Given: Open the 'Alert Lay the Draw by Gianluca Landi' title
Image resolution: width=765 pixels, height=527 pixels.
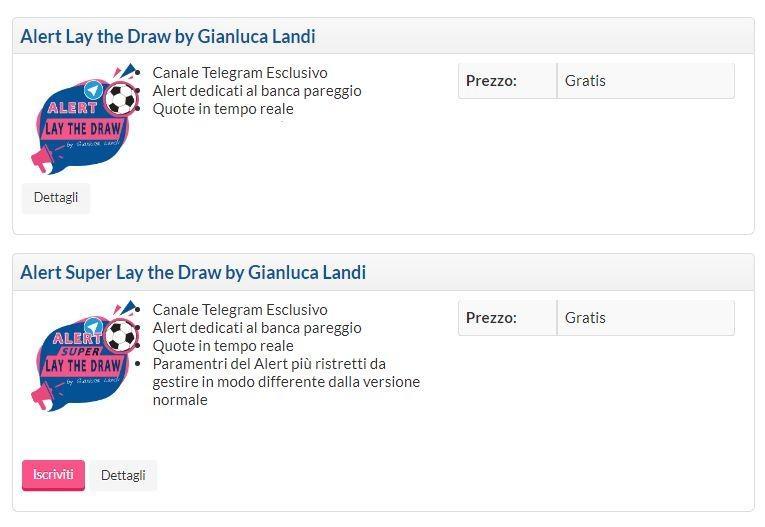Looking at the screenshot, I should click(x=168, y=37).
